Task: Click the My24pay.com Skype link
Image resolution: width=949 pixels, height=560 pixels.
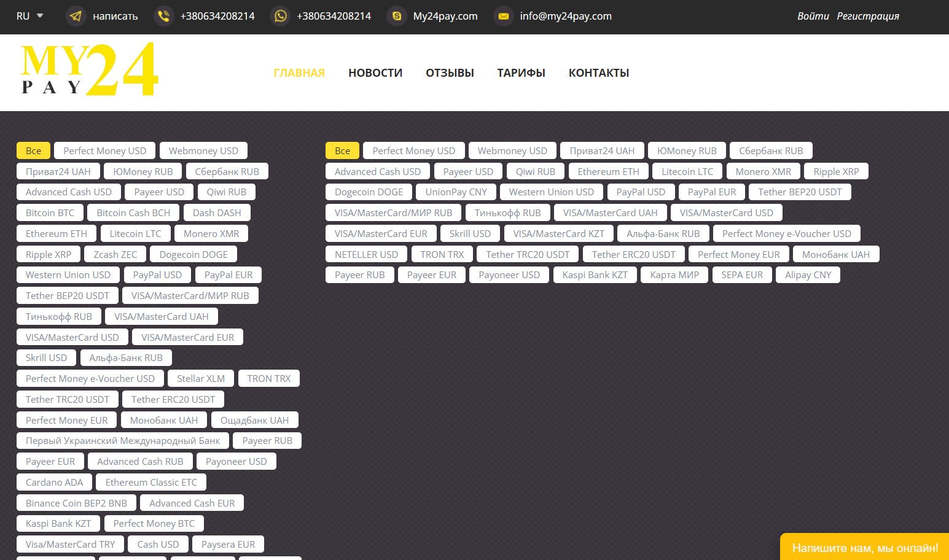Action: pyautogui.click(x=445, y=16)
